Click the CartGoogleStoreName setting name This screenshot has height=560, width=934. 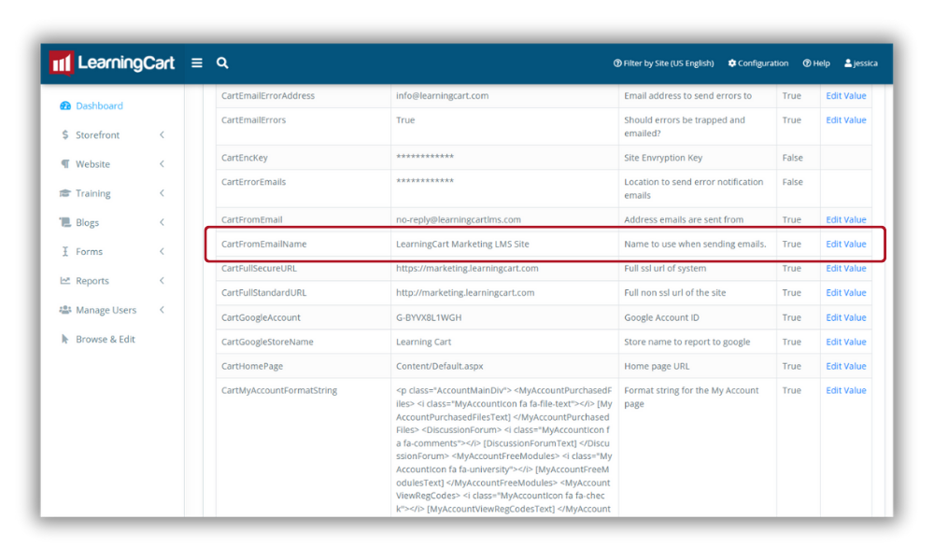[x=267, y=342]
